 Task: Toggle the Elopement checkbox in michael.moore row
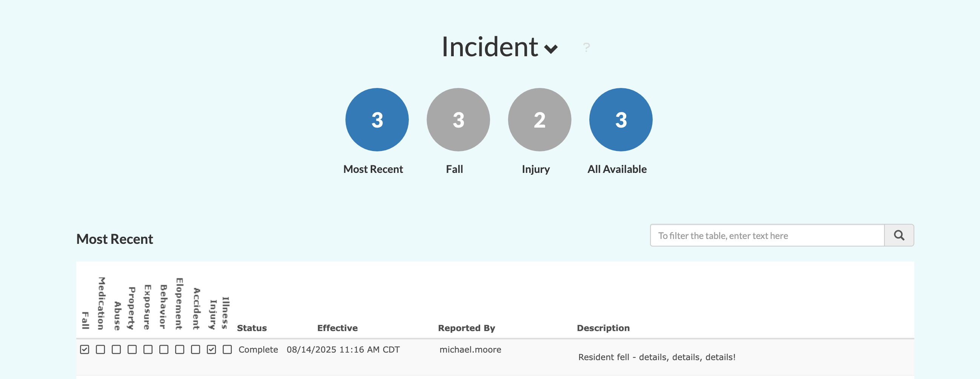pos(180,349)
